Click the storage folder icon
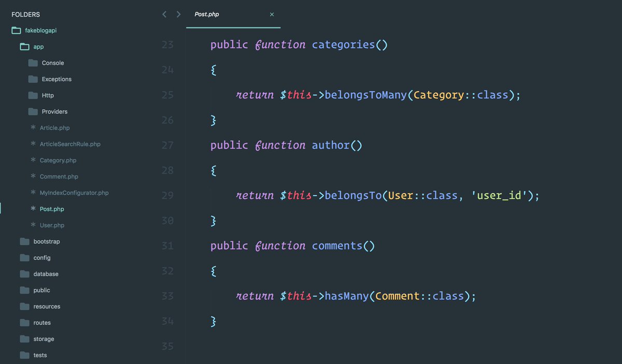This screenshot has height=364, width=622. tap(24, 339)
